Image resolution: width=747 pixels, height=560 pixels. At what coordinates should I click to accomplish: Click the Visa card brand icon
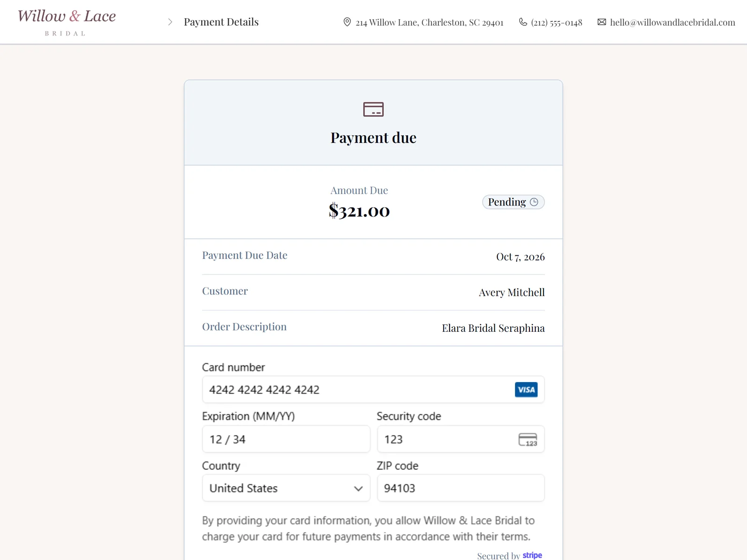526,390
